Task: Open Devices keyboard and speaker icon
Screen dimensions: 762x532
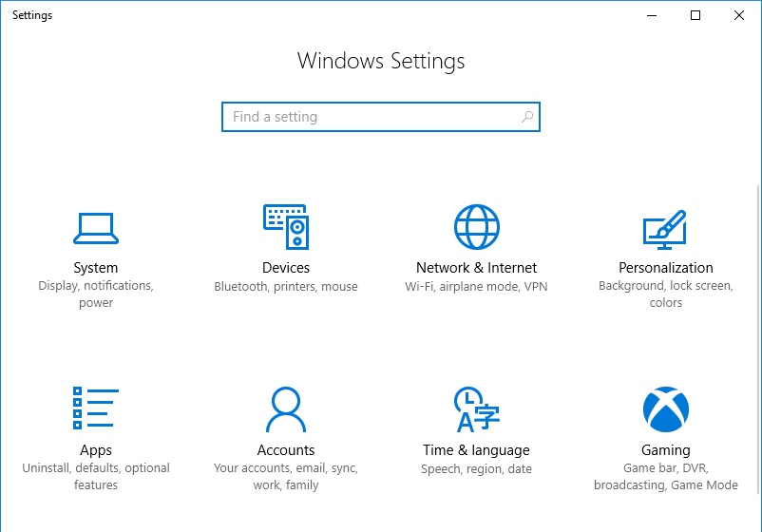Action: pos(286,227)
